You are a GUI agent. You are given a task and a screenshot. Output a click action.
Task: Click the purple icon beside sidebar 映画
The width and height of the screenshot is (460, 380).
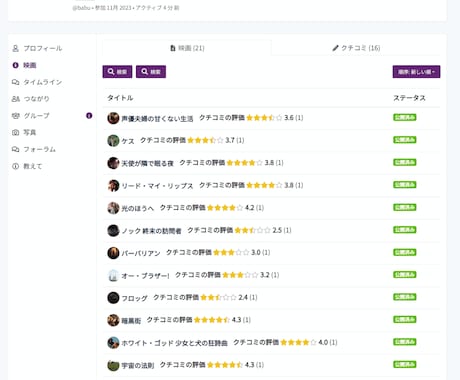coord(16,65)
